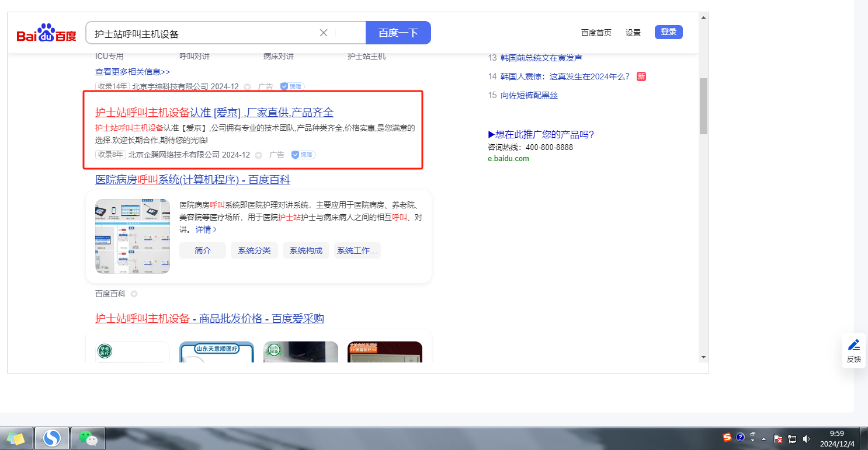Screen dimensions: 868x450
Task: Open the Action Center flag icon
Action: click(778, 439)
